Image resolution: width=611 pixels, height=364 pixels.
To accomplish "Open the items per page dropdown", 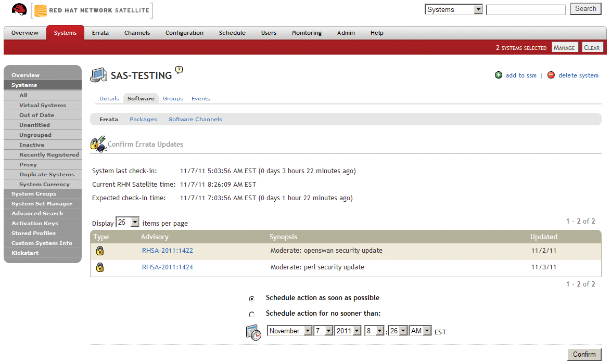I will 128,222.
